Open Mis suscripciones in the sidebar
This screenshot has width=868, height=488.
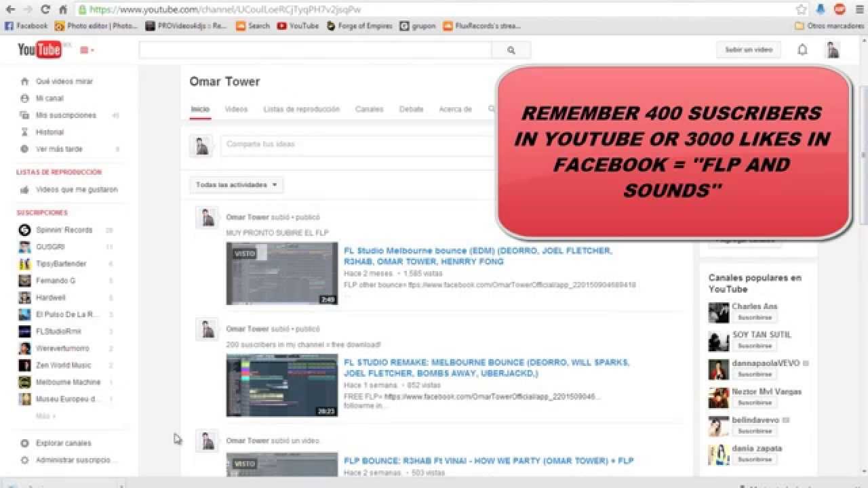[x=66, y=115]
